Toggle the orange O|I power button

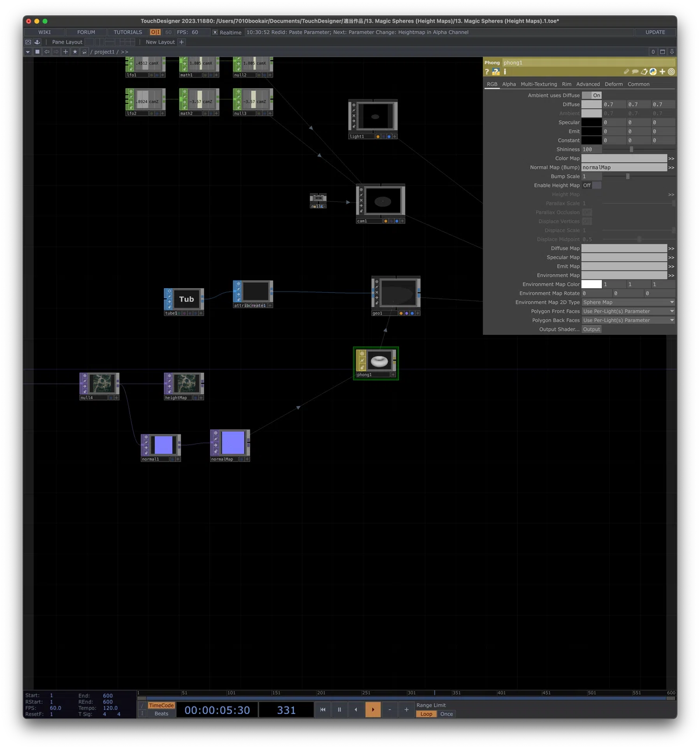155,32
